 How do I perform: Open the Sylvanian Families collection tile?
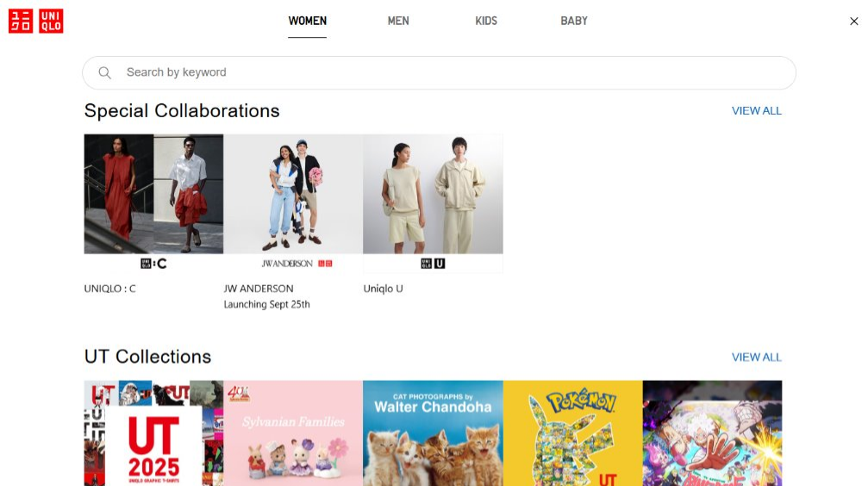293,433
